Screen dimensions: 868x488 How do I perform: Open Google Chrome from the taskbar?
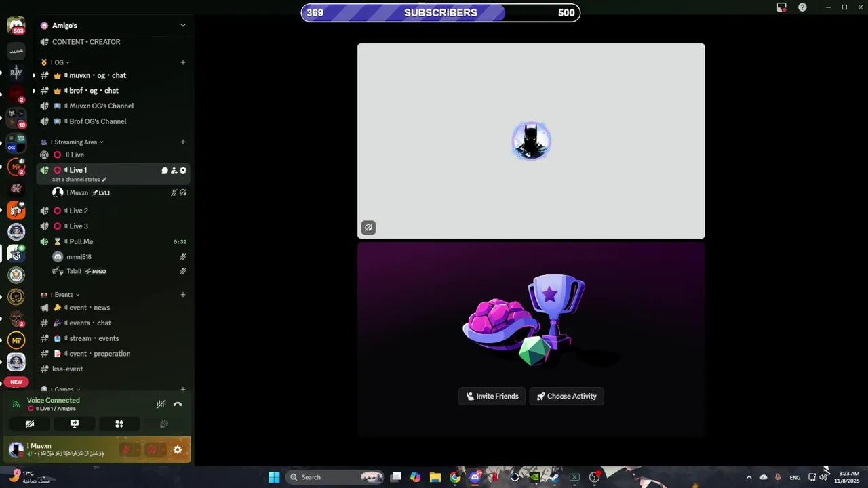tap(455, 477)
